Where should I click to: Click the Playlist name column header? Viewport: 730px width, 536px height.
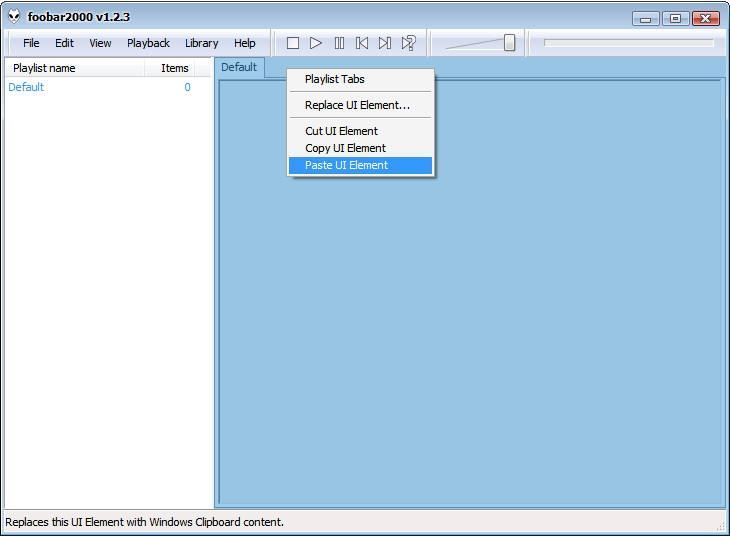[74, 68]
